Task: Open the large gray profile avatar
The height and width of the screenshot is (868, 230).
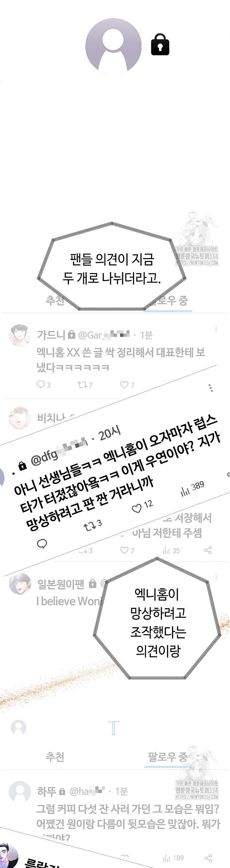Action: coord(113,46)
